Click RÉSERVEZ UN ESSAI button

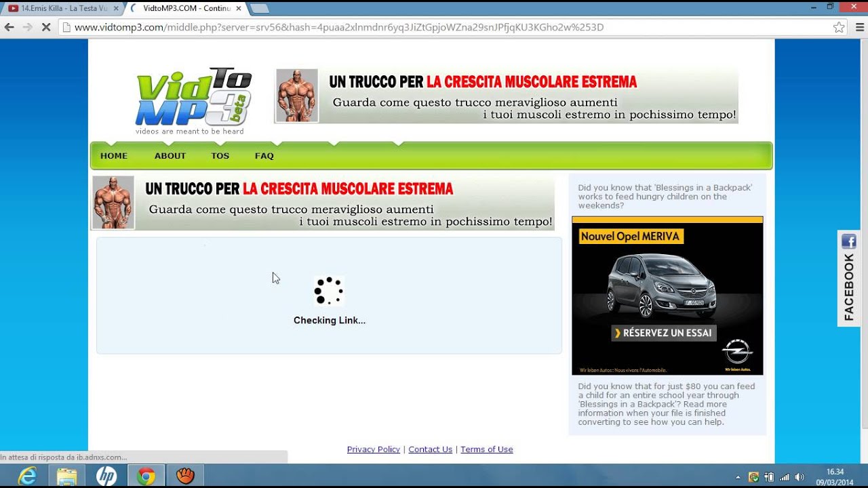664,333
